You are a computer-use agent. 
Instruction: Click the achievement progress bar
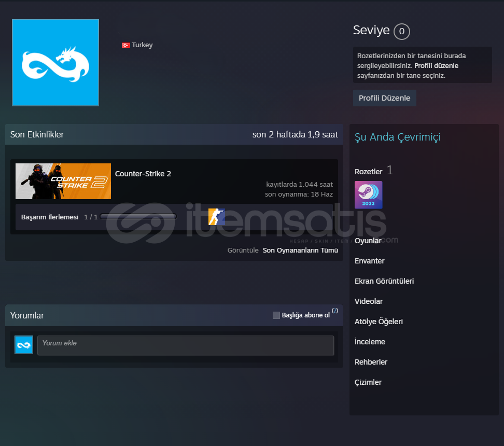click(138, 217)
